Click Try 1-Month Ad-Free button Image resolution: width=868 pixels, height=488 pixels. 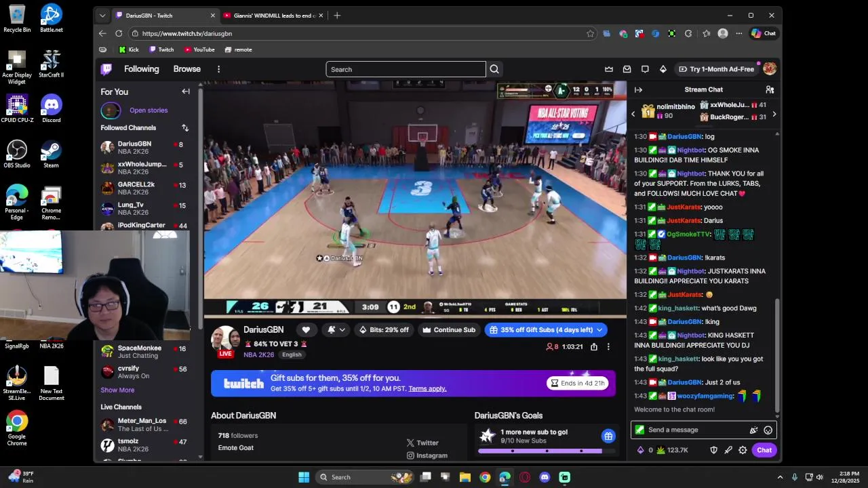pos(716,69)
